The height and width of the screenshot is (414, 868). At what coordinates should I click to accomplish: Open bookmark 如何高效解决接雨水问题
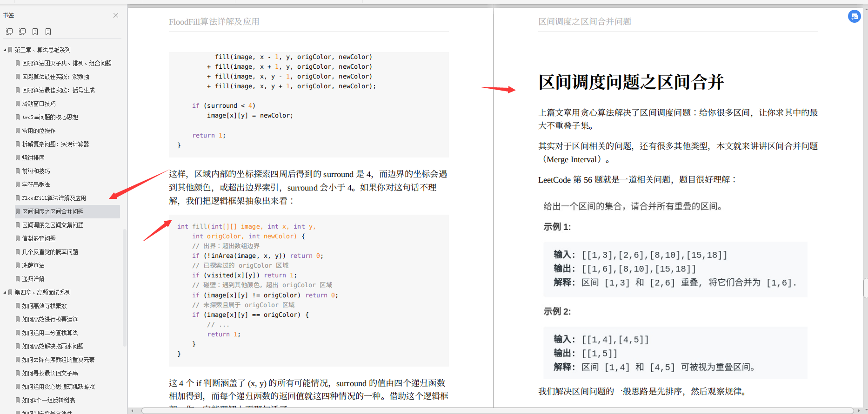click(53, 346)
